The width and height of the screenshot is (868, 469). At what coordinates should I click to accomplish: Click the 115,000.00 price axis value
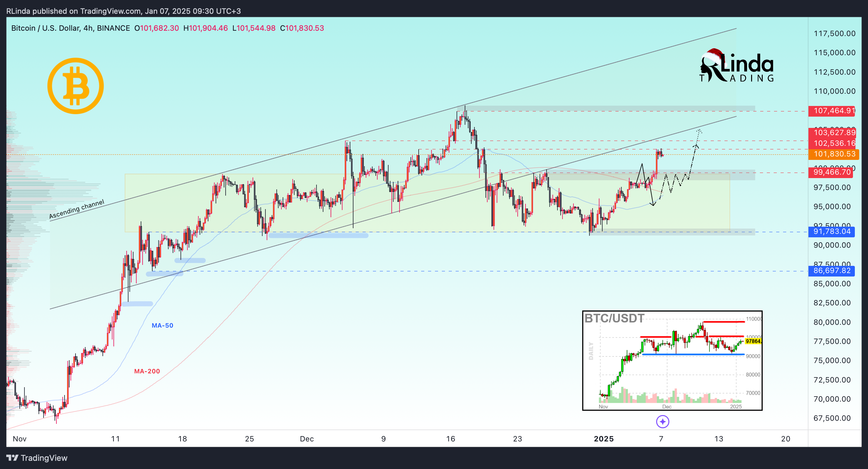(x=835, y=53)
